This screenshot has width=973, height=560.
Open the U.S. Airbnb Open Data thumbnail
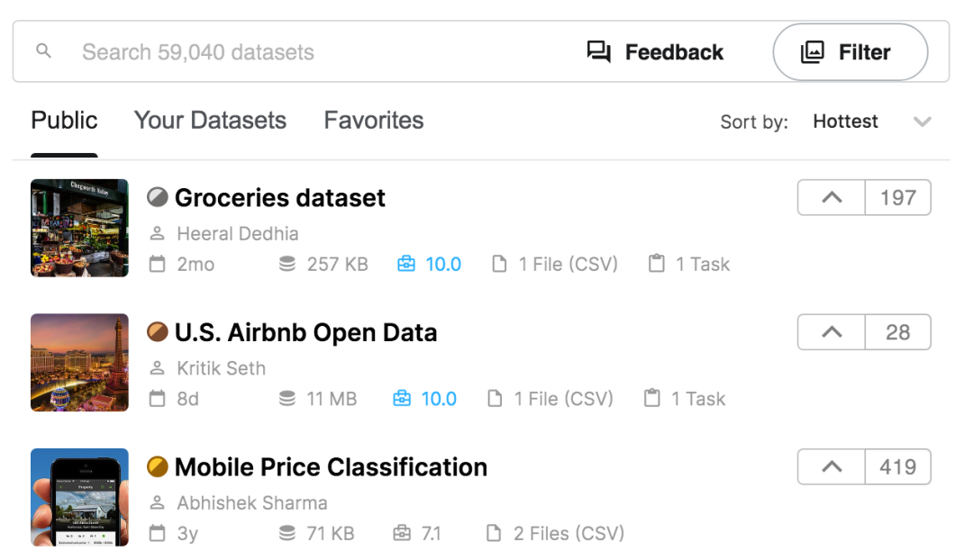79,363
